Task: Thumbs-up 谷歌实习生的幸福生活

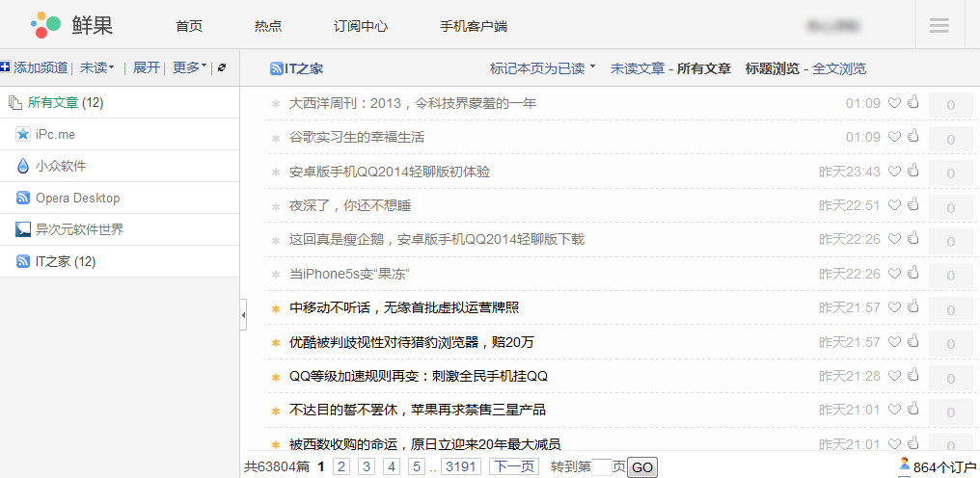Action: click(913, 135)
